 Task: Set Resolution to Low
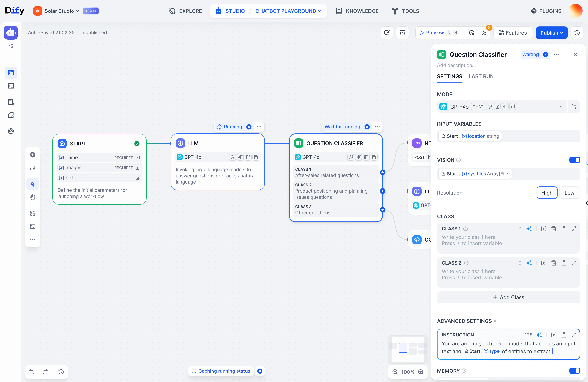[570, 193]
